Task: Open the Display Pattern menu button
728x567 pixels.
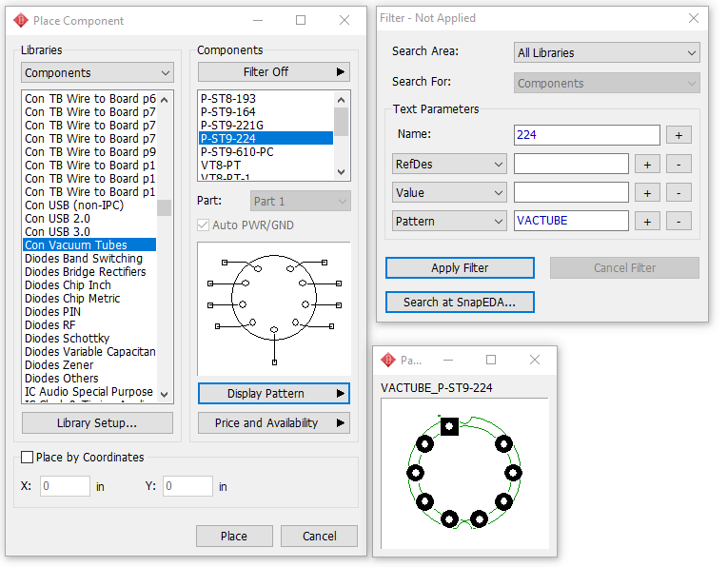Action: click(x=274, y=394)
